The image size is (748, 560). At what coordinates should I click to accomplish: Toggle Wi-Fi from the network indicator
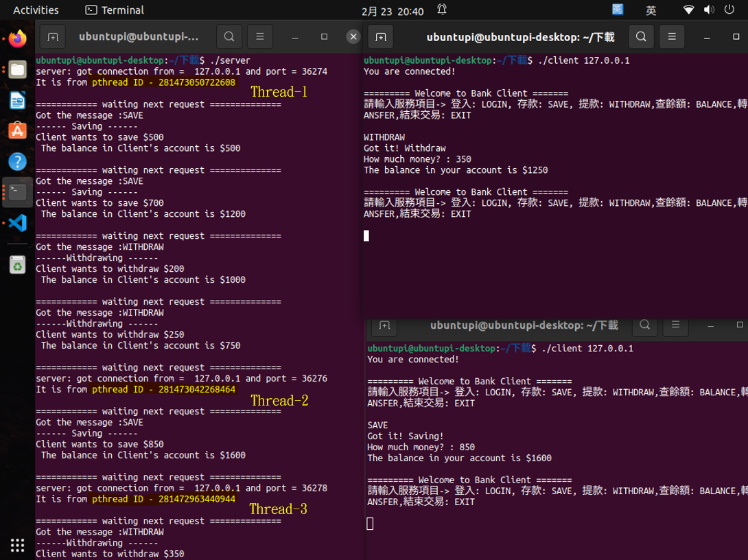coord(689,10)
